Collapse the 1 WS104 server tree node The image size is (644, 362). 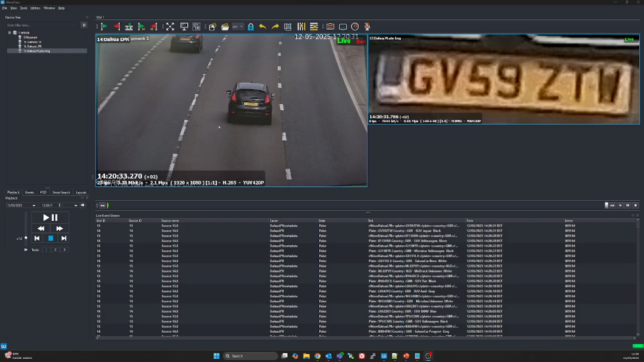[x=10, y=32]
